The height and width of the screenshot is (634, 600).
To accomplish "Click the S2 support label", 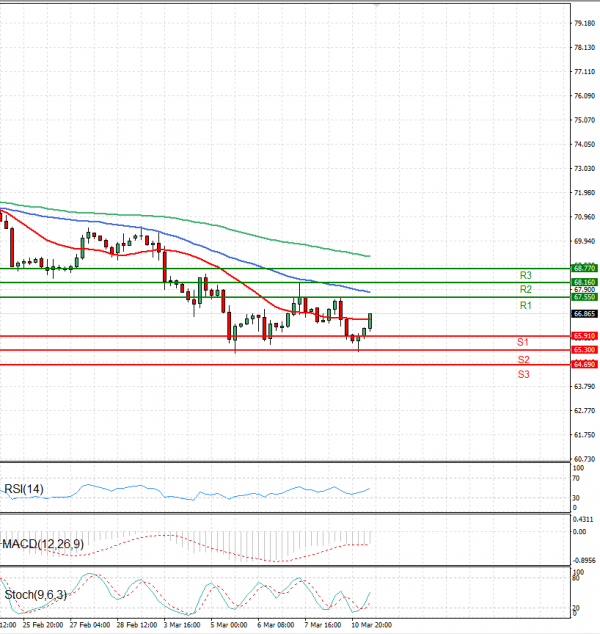I will [x=523, y=359].
